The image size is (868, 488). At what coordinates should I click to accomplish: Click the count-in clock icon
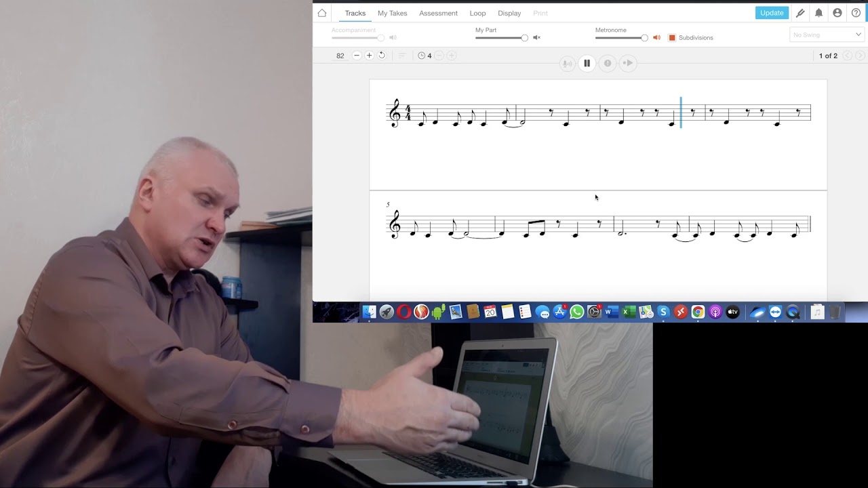[421, 56]
